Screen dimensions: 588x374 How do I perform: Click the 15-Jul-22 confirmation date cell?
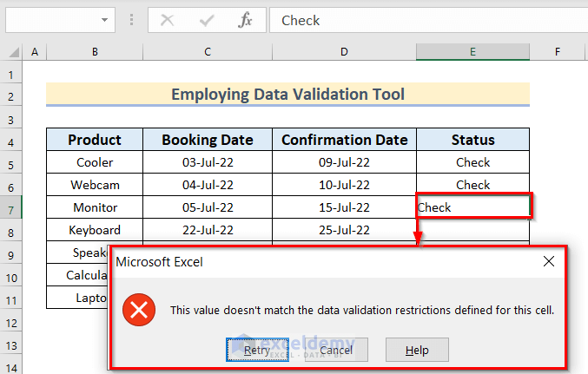344,207
